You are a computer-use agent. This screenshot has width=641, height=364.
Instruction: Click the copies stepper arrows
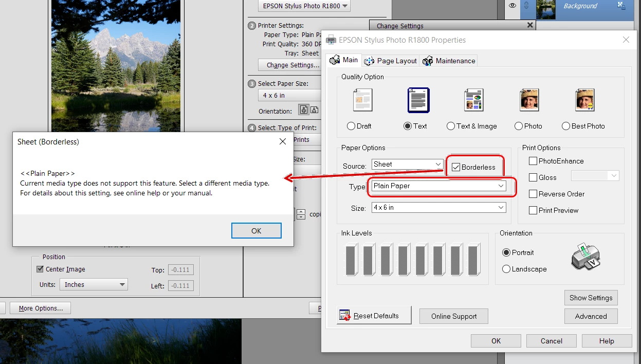click(x=301, y=214)
